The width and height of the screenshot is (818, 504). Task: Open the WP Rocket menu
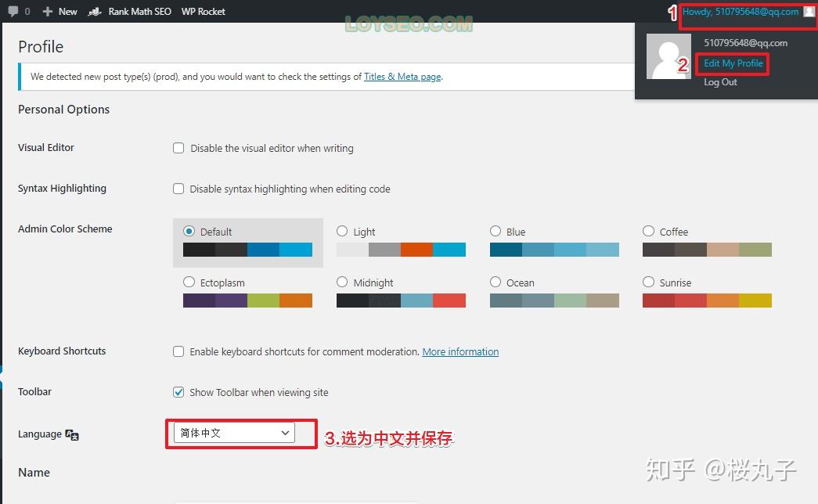(x=203, y=12)
